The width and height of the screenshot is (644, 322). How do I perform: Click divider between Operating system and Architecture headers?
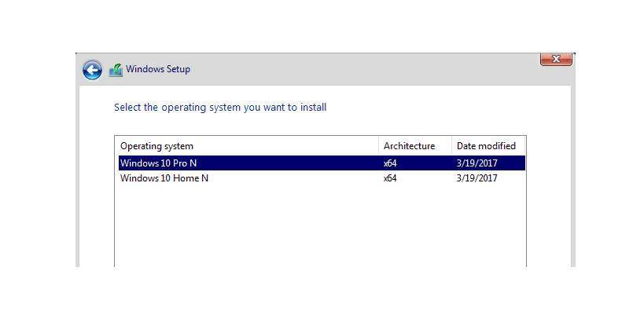(378, 146)
